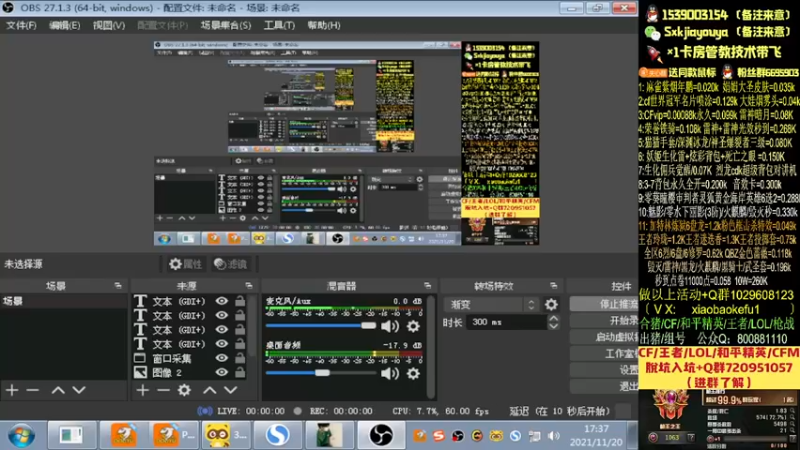Open the 工具(T) menu
Viewport: 800px width, 450px height.
click(x=279, y=25)
